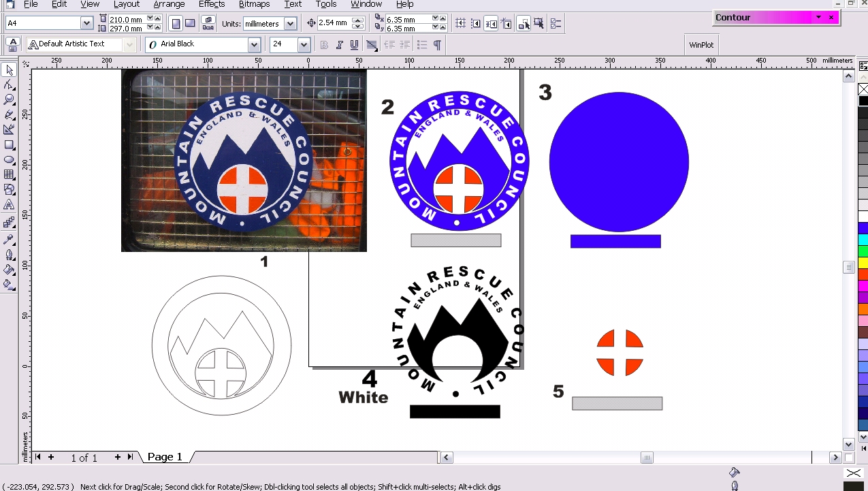Select the Shape tool
The width and height of the screenshot is (868, 491).
(9, 85)
